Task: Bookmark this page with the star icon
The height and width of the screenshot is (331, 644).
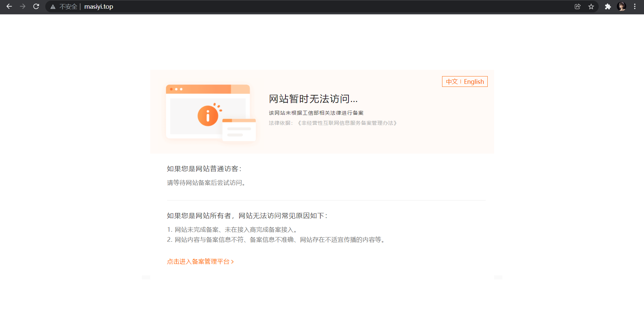Action: coord(591,6)
